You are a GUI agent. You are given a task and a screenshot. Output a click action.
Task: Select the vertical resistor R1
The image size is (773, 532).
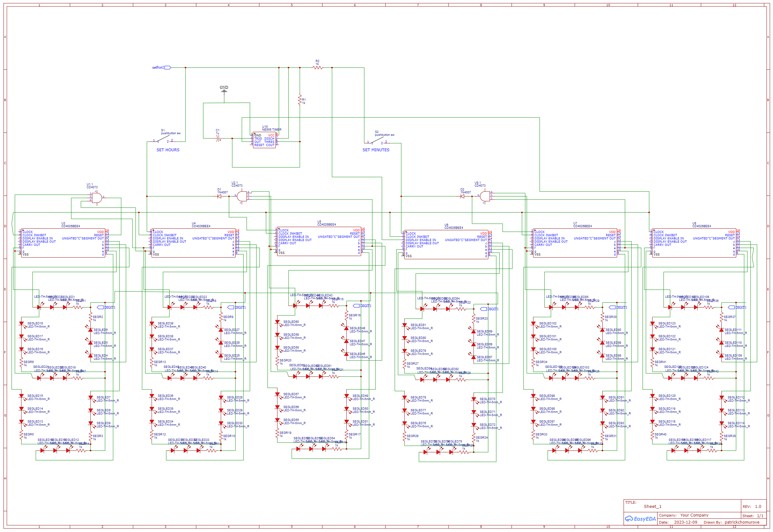[x=300, y=100]
